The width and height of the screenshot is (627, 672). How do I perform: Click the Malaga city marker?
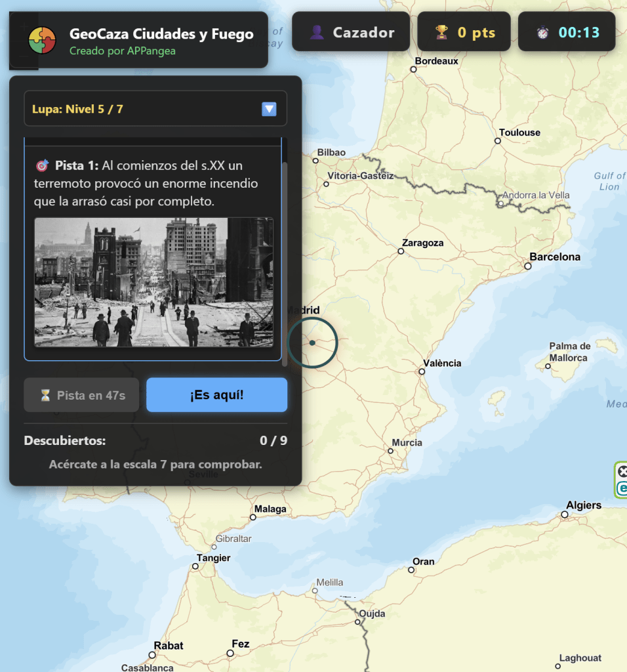[x=253, y=517]
